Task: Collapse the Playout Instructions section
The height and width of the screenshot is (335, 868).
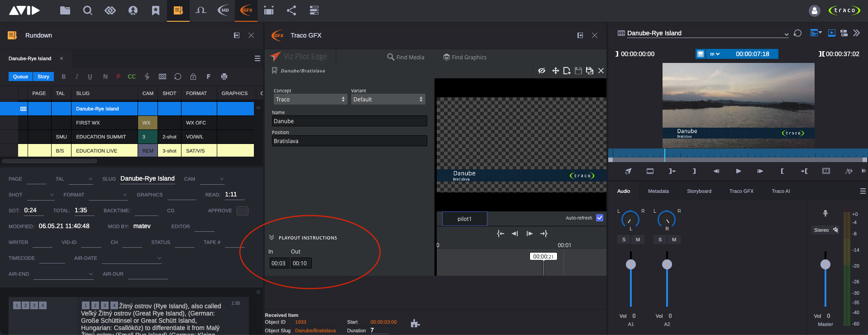Action: click(x=272, y=238)
